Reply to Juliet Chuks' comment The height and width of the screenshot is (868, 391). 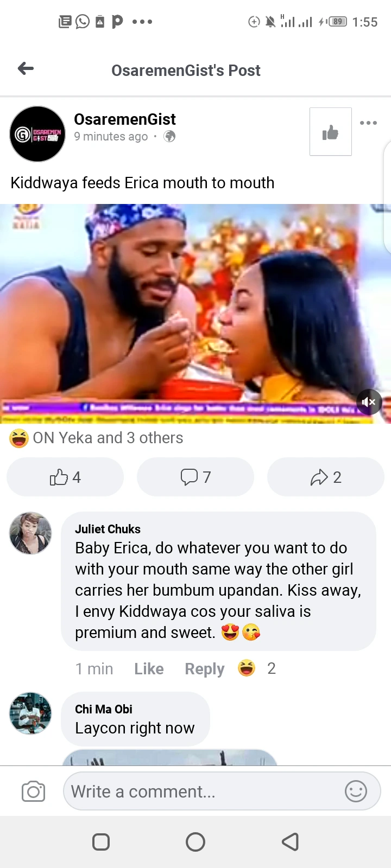click(x=204, y=669)
